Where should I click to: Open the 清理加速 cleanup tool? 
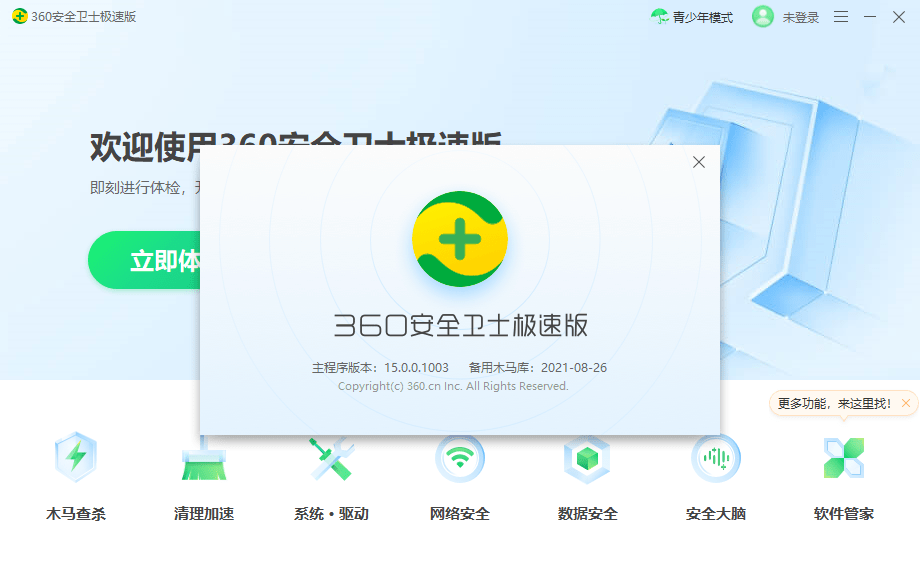pyautogui.click(x=203, y=480)
